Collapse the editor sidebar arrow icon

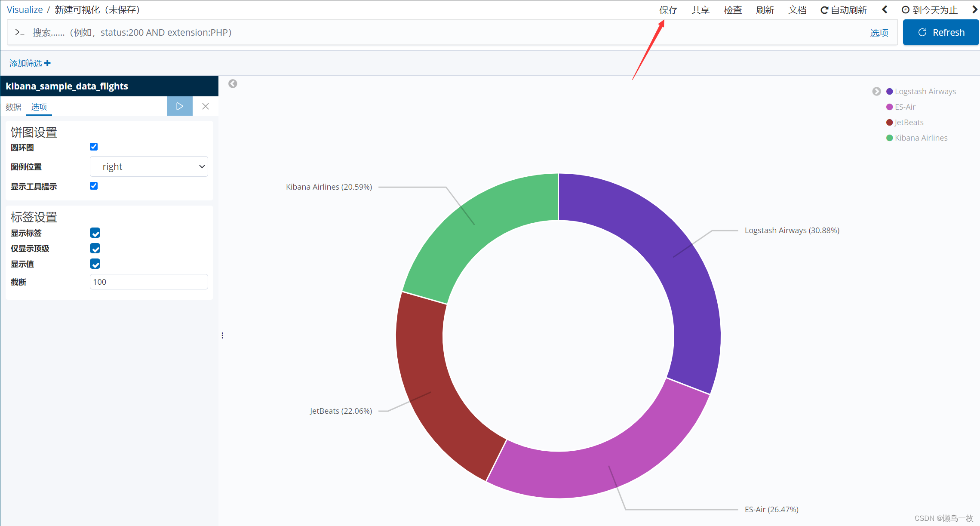pos(233,83)
